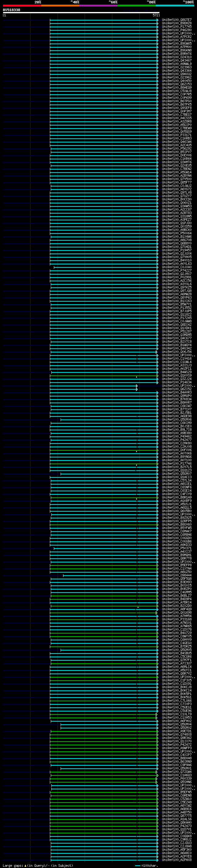Select hit label UniRef100_Q9SEF8
197x868 pixels.
click(177, 108)
